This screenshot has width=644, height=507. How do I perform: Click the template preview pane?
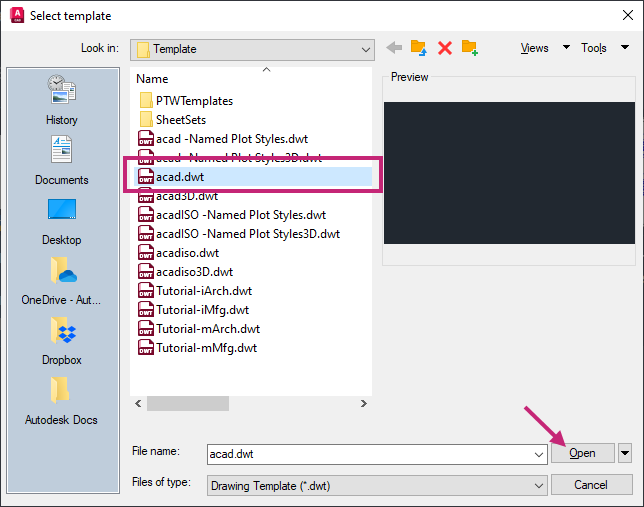pyautogui.click(x=509, y=173)
